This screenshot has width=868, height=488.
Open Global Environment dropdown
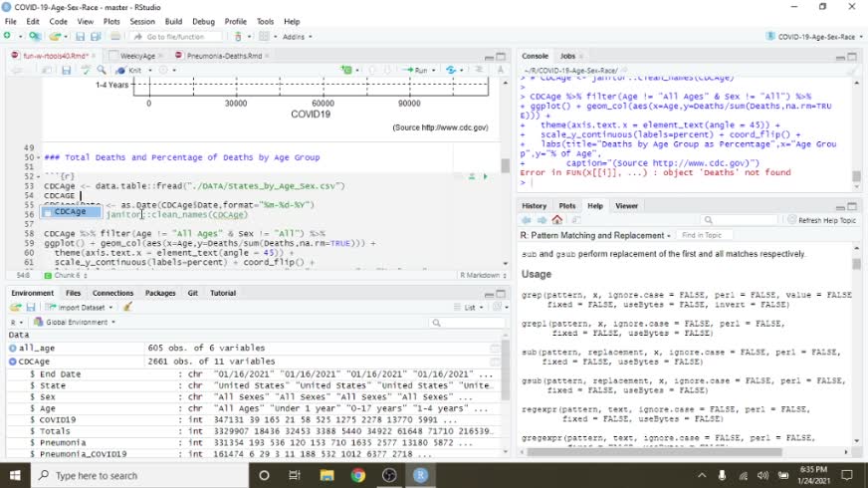[x=75, y=322]
